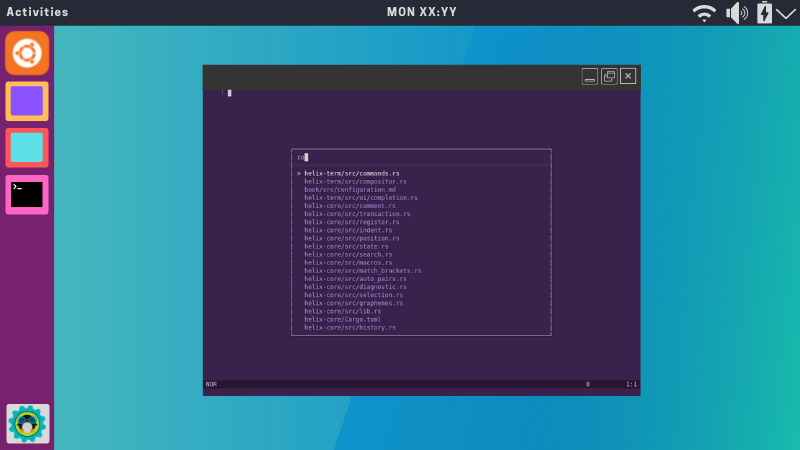Maximize the terminal window

(x=609, y=76)
